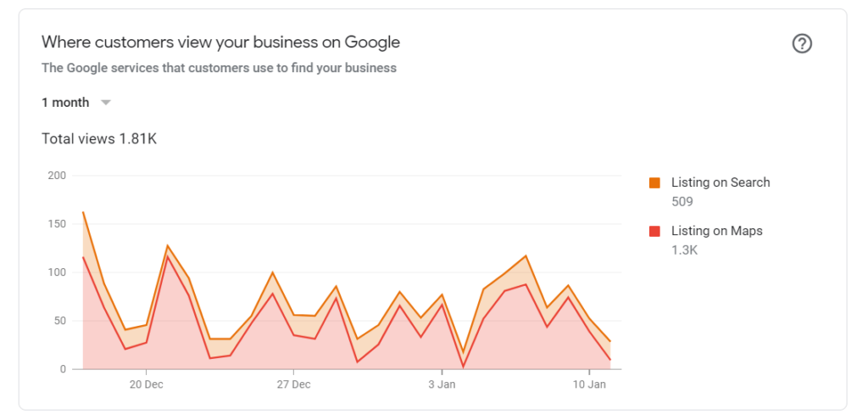Image resolution: width=868 pixels, height=415 pixels.
Task: Click the 1.3K maps views count
Action: (x=684, y=250)
